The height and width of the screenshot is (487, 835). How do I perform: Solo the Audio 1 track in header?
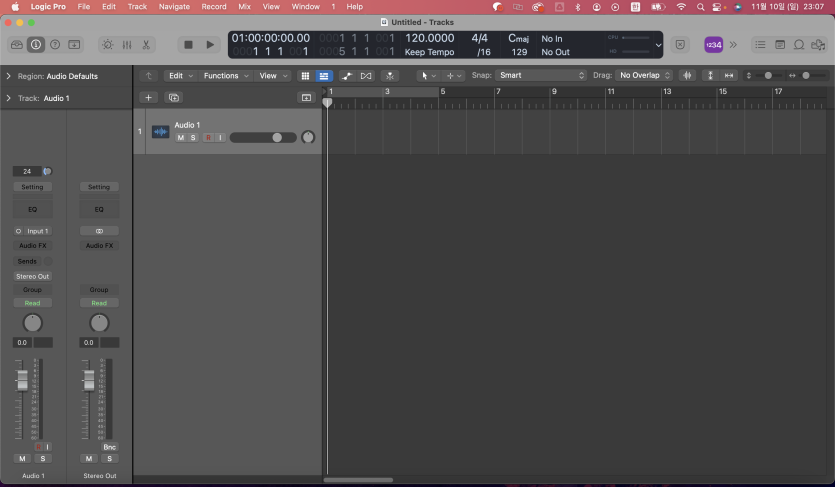pos(193,138)
